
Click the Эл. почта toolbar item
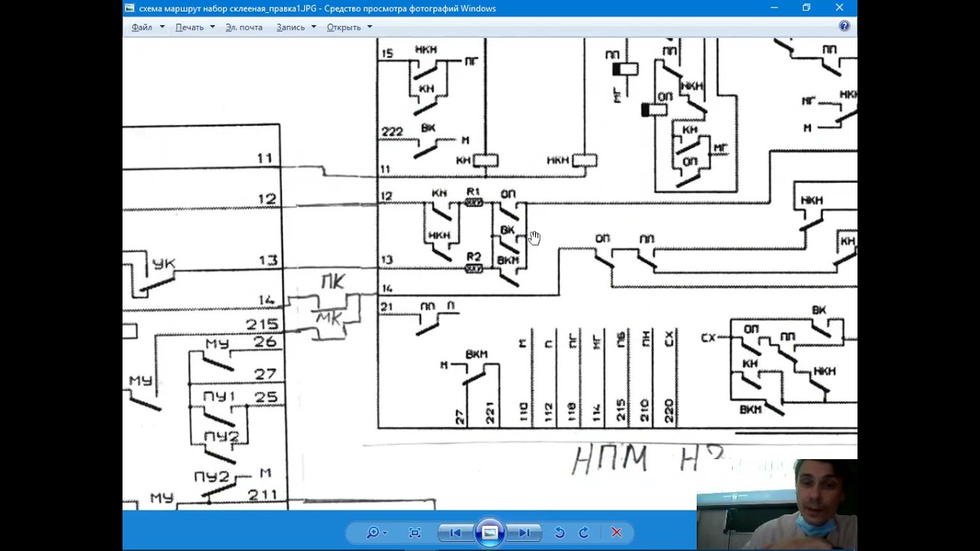point(243,27)
